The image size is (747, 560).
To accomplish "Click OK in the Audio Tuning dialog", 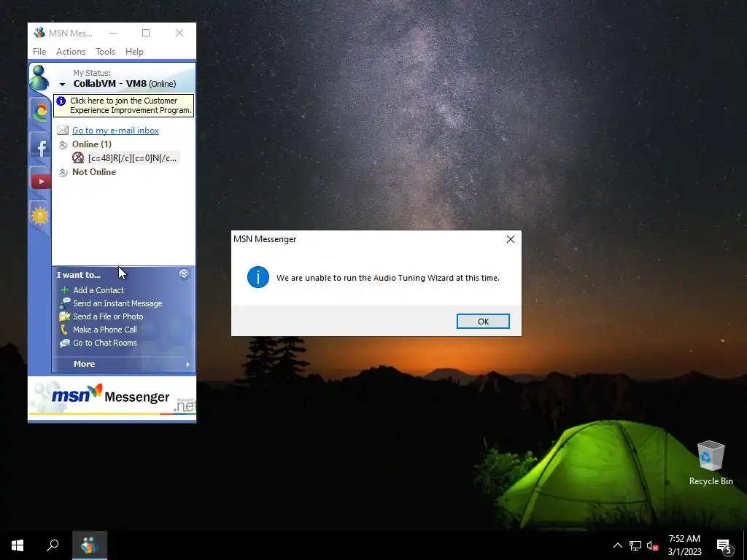I will point(483,322).
